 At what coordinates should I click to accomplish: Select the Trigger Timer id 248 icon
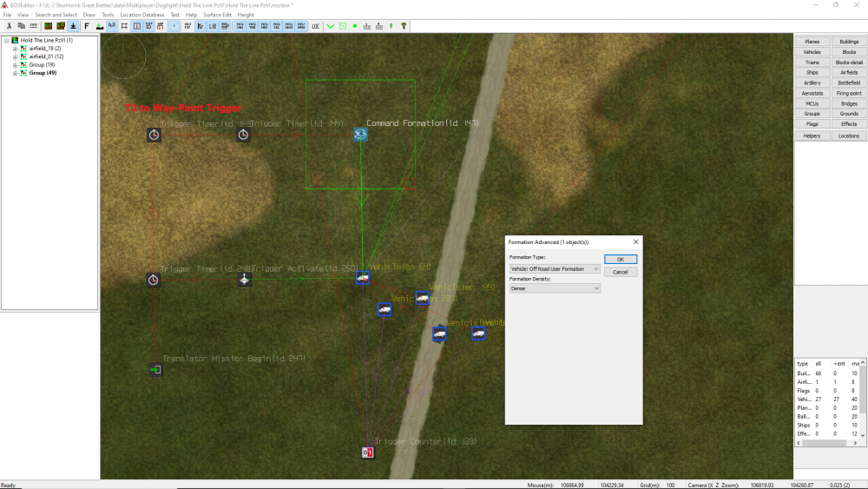coord(154,280)
